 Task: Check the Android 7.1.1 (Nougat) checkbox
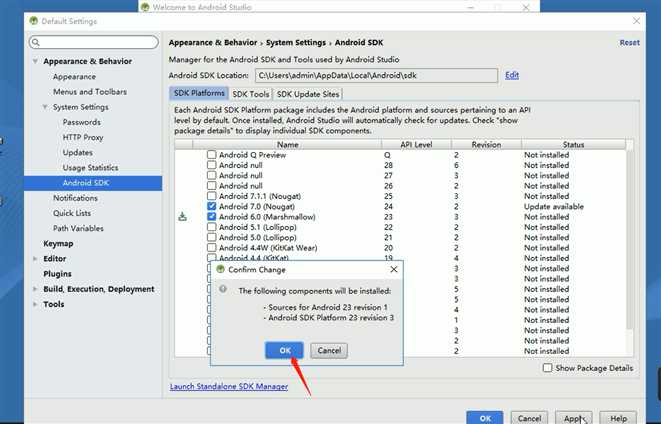pyautogui.click(x=212, y=196)
